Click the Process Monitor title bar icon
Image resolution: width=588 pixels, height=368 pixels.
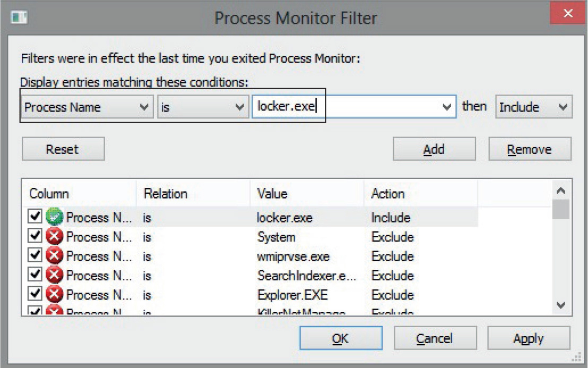pos(20,18)
